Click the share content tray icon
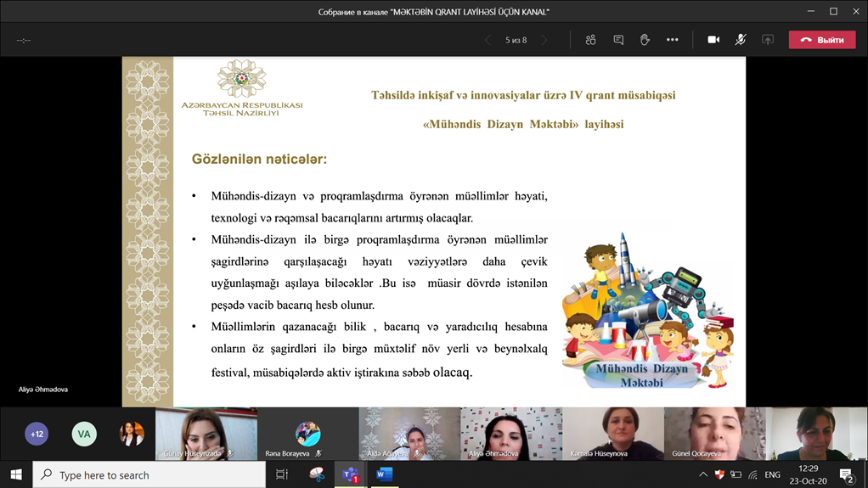The height and width of the screenshot is (488, 868). (x=768, y=40)
